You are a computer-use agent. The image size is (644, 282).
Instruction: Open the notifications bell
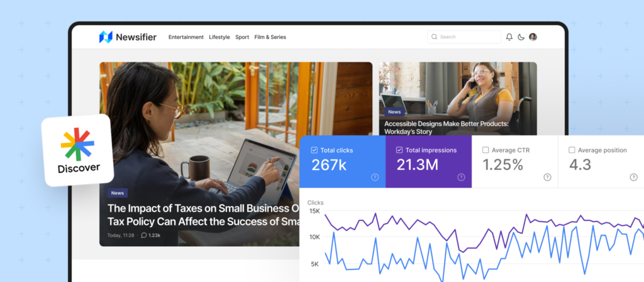[509, 37]
